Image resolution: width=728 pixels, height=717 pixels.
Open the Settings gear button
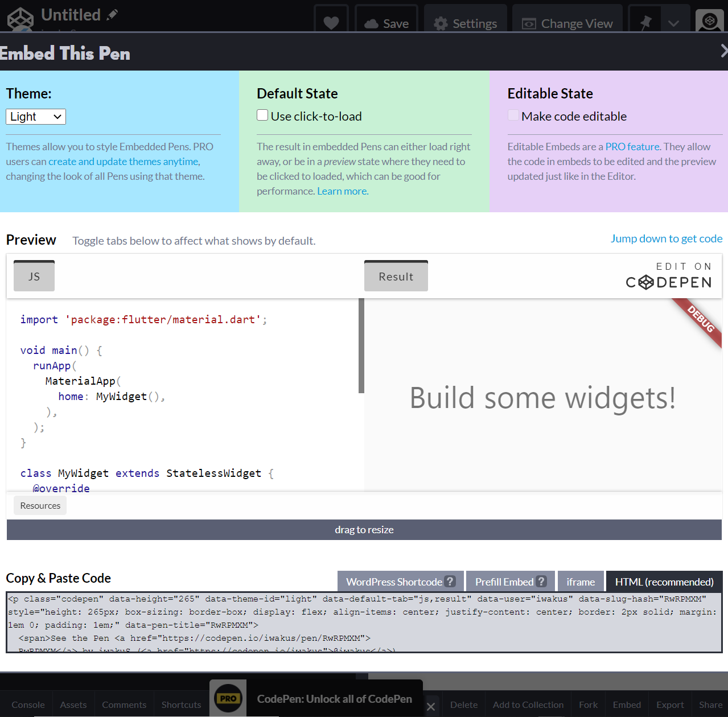pos(465,23)
